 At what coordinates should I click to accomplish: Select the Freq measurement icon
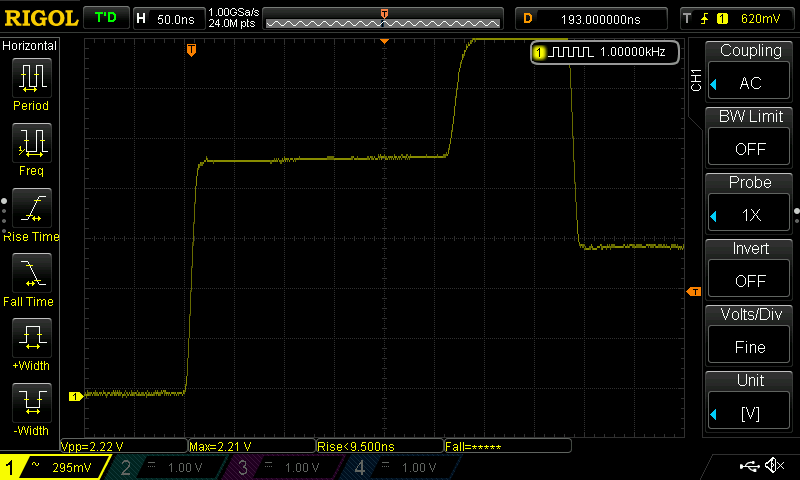(x=32, y=143)
